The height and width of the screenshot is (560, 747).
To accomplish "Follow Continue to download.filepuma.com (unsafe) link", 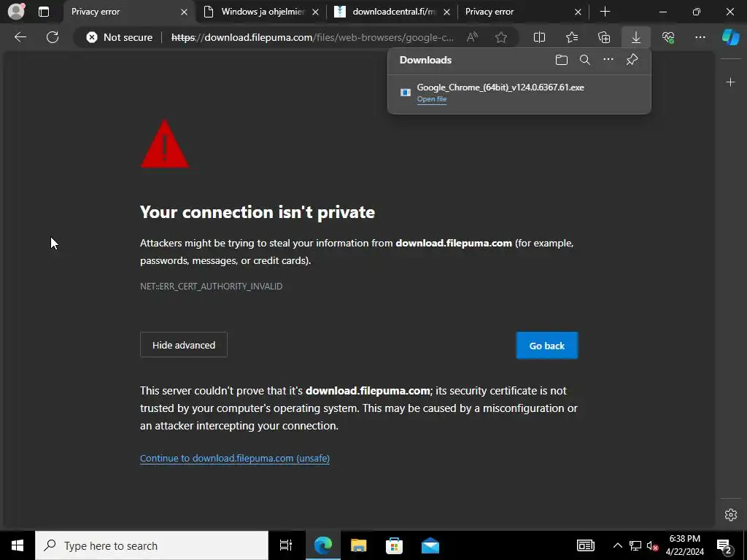I will click(235, 458).
